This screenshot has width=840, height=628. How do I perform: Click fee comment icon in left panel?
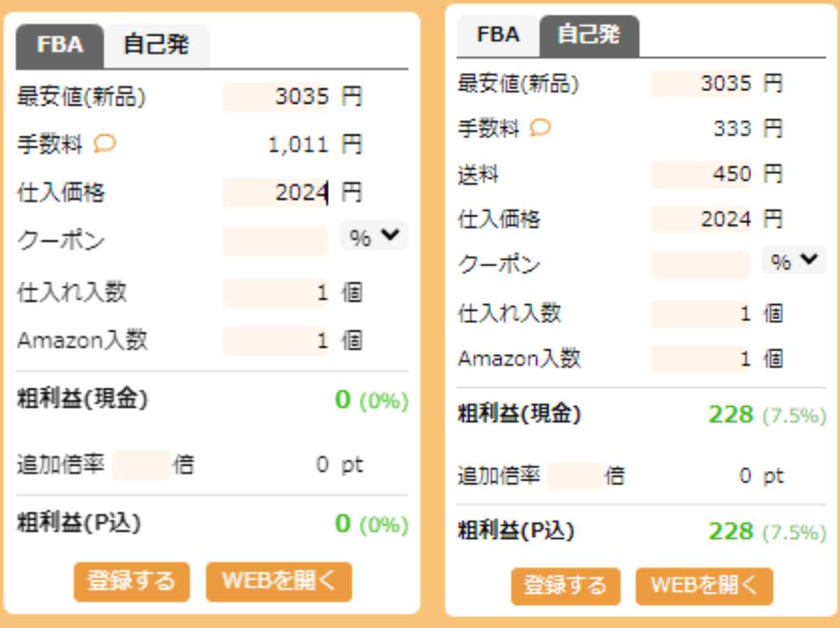click(x=105, y=144)
